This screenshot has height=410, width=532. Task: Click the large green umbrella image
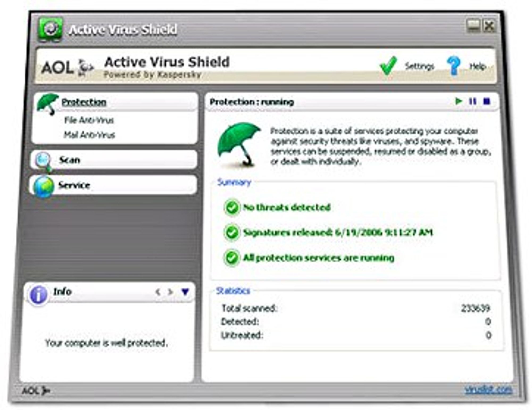tap(239, 145)
